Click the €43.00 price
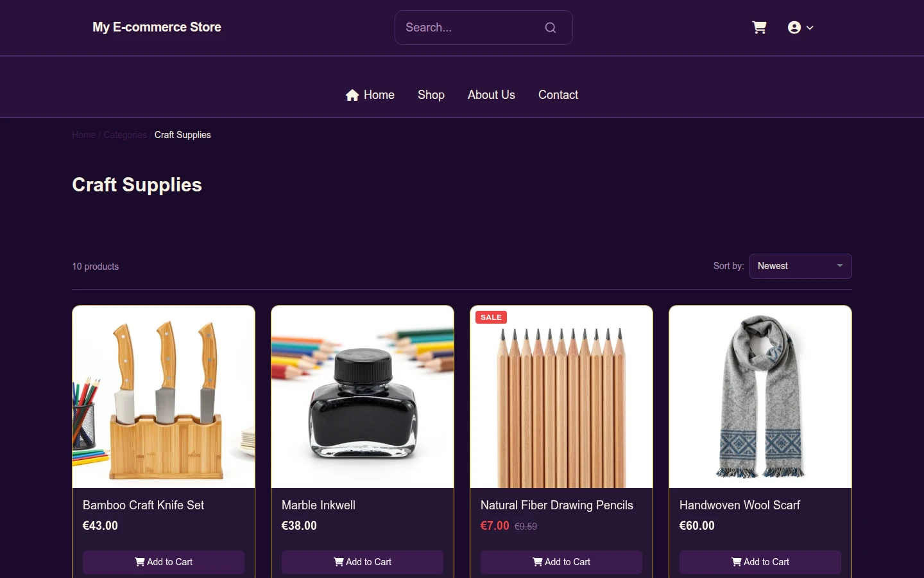This screenshot has height=578, width=924. tap(100, 525)
